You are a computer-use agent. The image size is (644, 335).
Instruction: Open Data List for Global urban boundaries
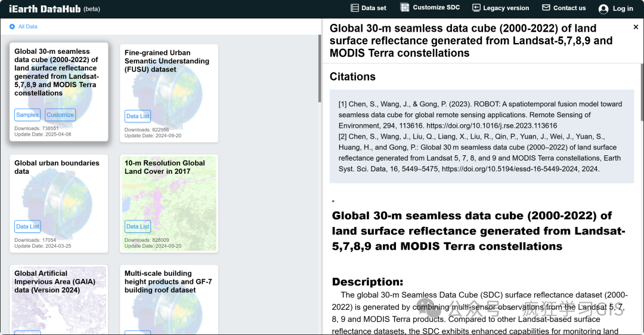click(x=27, y=226)
